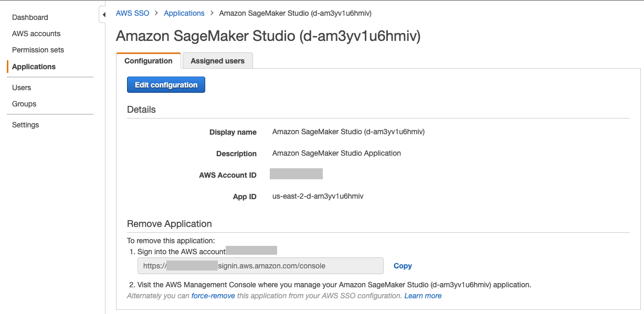Image resolution: width=644 pixels, height=314 pixels.
Task: Click the AWS SSO breadcrumb link
Action: [x=132, y=13]
